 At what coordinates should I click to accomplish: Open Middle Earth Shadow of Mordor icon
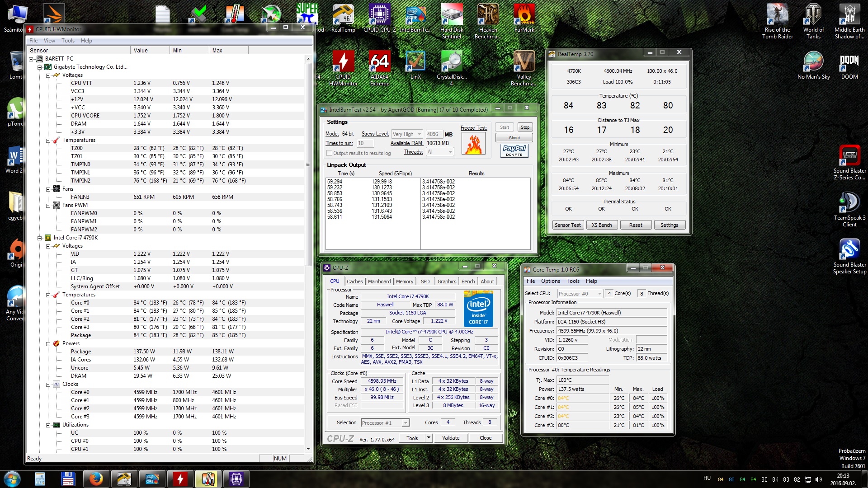pyautogui.click(x=849, y=21)
